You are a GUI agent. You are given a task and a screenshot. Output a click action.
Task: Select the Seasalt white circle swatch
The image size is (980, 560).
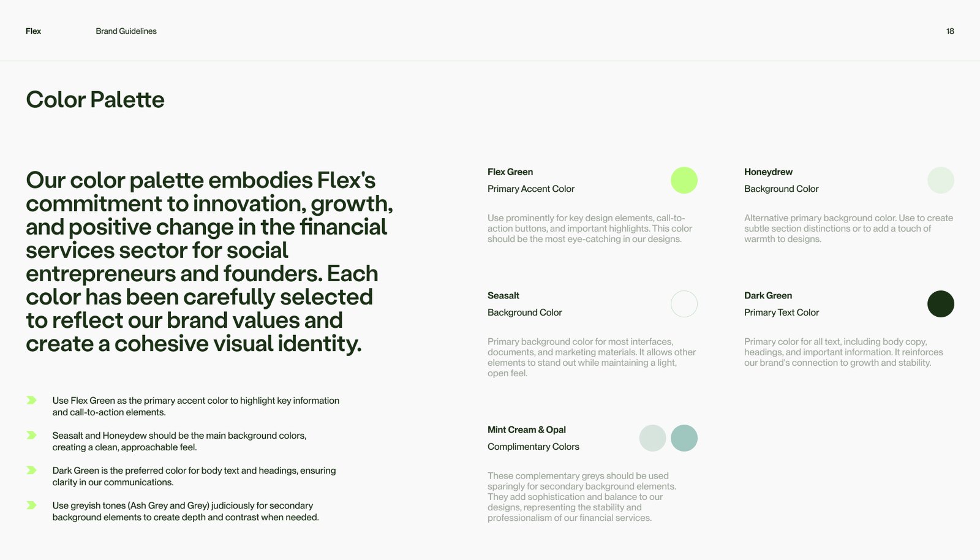684,304
